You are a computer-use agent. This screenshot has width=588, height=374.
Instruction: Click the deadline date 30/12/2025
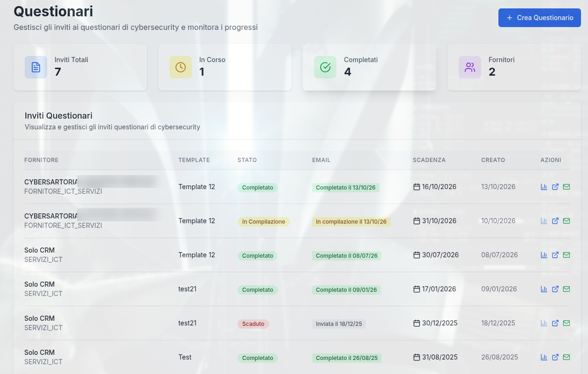[x=440, y=323]
